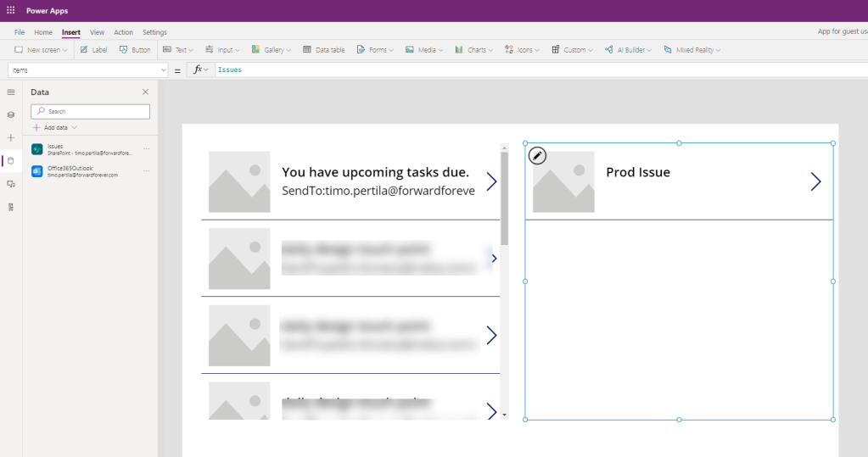Viewport: 868px width, 457px height.
Task: Switch to the Home tab
Action: pos(43,32)
